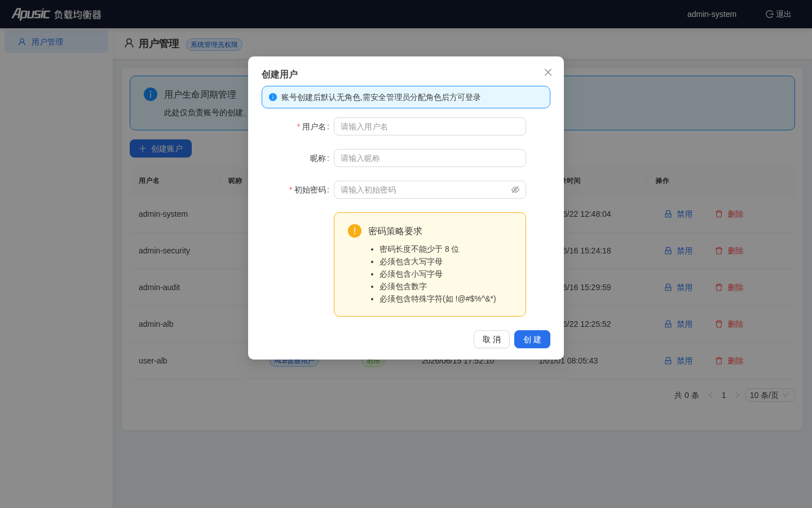Click trash icon in admin-audit row
Image resolution: width=812 pixels, height=508 pixels.
coord(719,287)
